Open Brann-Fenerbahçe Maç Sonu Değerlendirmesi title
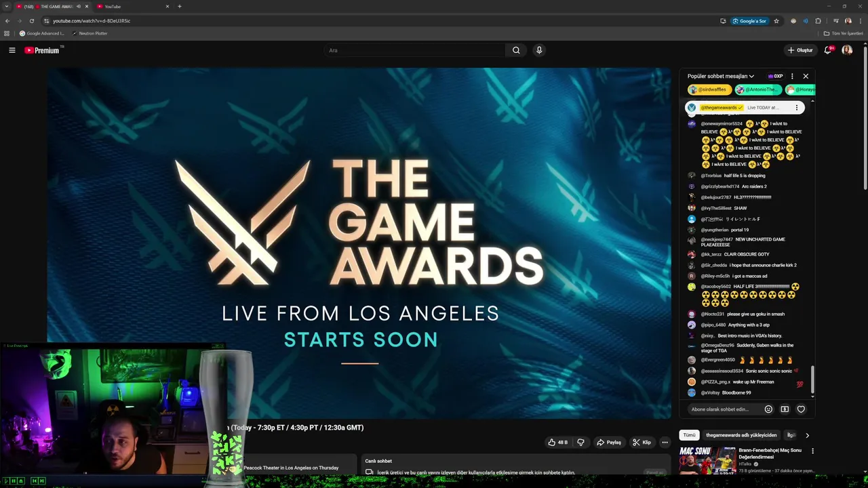Viewport: 868px width, 488px height. 770,453
